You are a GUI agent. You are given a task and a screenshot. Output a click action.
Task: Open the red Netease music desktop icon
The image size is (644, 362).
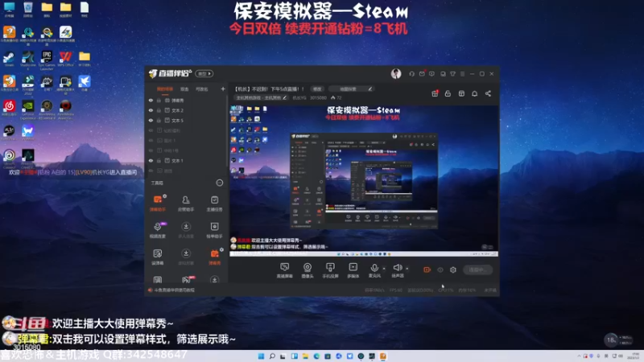click(9, 108)
